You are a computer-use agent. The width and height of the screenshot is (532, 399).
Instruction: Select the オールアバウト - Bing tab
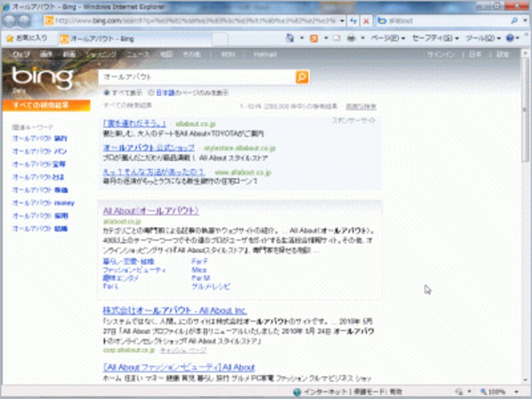click(x=135, y=39)
